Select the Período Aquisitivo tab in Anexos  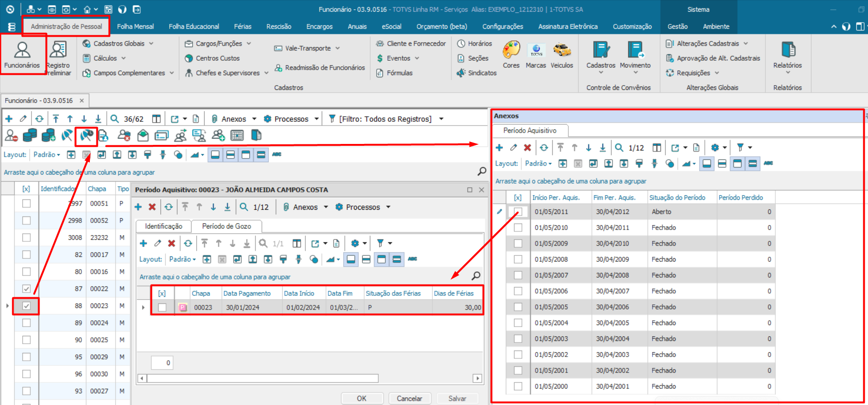pyautogui.click(x=530, y=130)
